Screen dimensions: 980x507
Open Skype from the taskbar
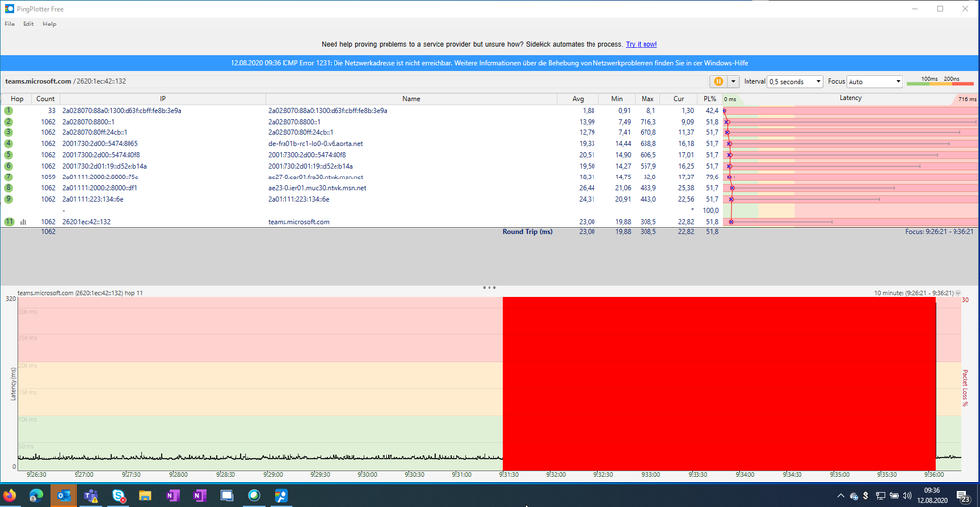[118, 496]
